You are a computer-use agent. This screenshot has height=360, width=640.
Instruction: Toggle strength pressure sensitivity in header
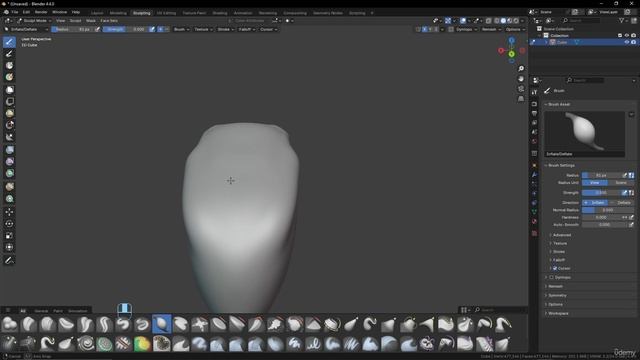click(152, 29)
